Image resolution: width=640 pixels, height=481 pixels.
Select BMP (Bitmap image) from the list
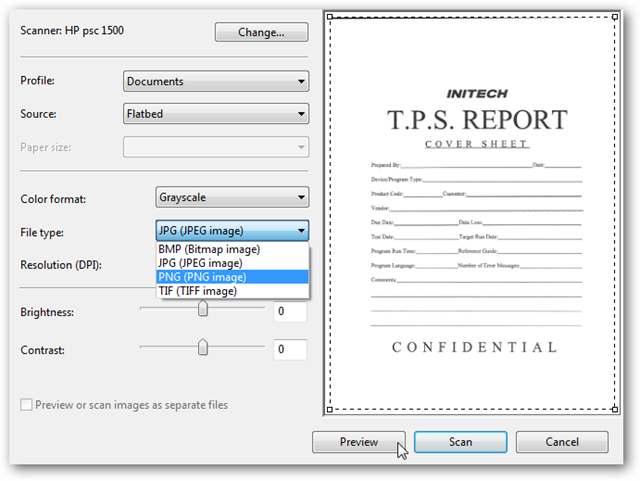pyautogui.click(x=232, y=249)
